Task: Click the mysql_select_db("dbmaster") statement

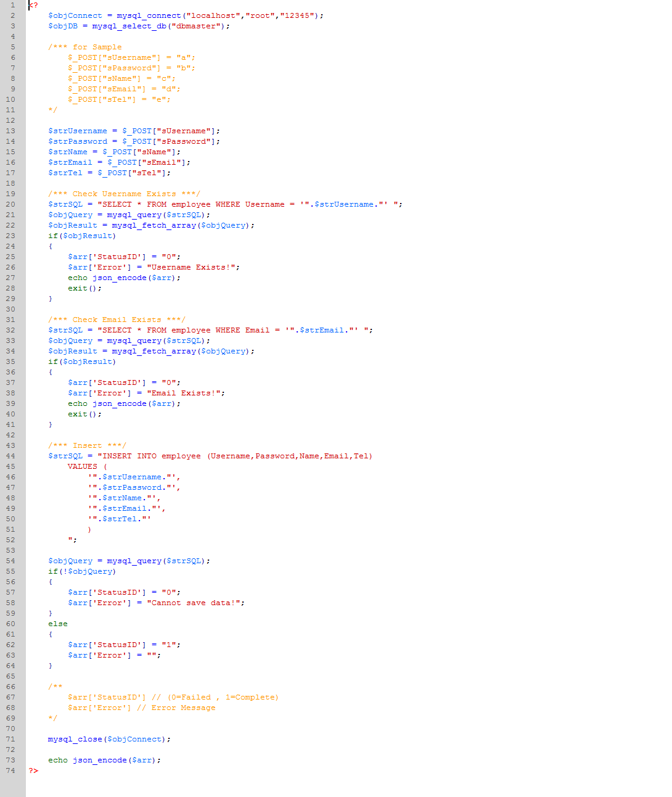Action: tap(139, 26)
